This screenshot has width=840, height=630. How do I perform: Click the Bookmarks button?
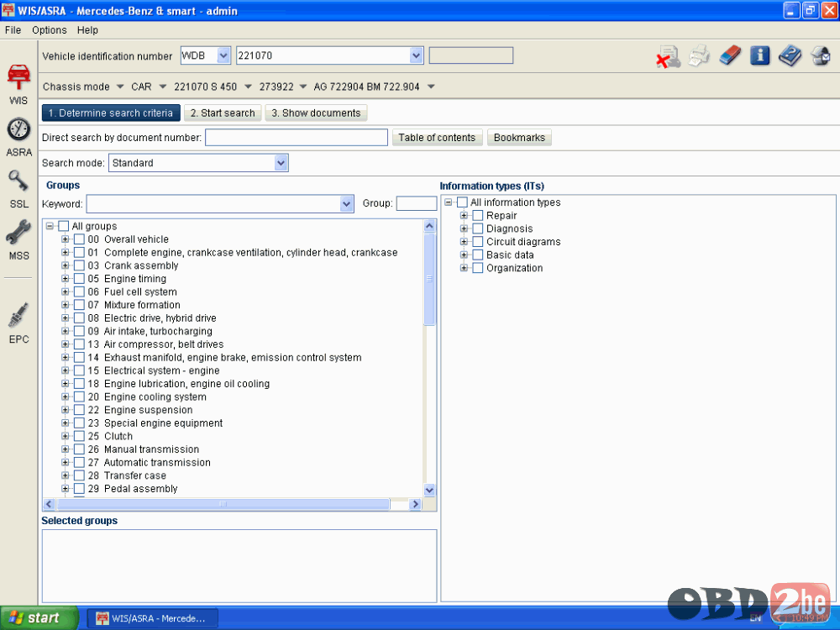[x=519, y=138]
